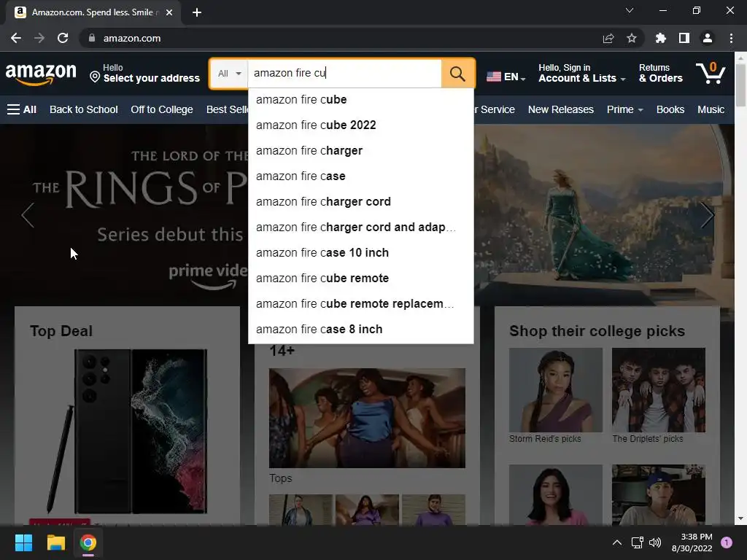Open the Tops category image
Viewport: 747px width, 560px height.
[367, 418]
